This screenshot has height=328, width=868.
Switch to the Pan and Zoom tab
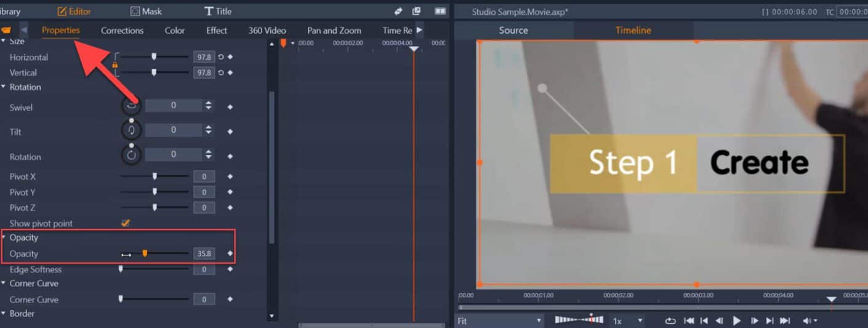pos(334,30)
